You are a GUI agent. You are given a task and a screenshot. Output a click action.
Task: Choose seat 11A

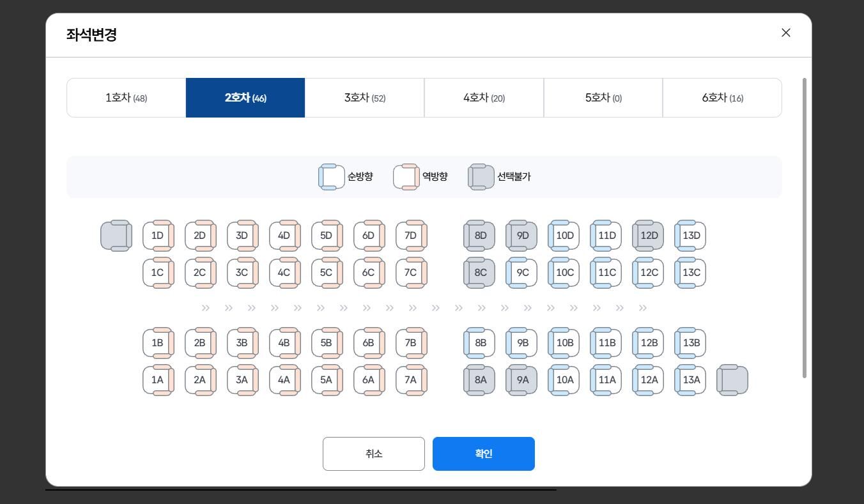coord(606,380)
